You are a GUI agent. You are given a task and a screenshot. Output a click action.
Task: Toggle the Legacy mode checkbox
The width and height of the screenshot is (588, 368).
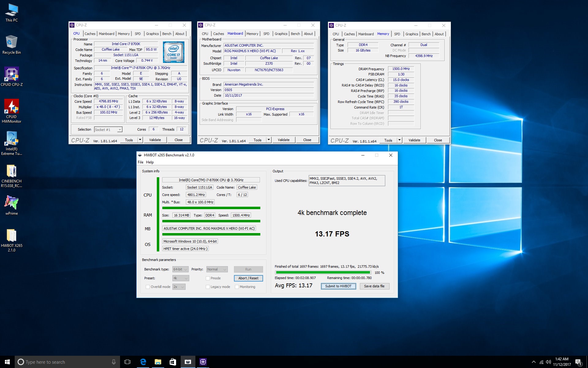[208, 287]
